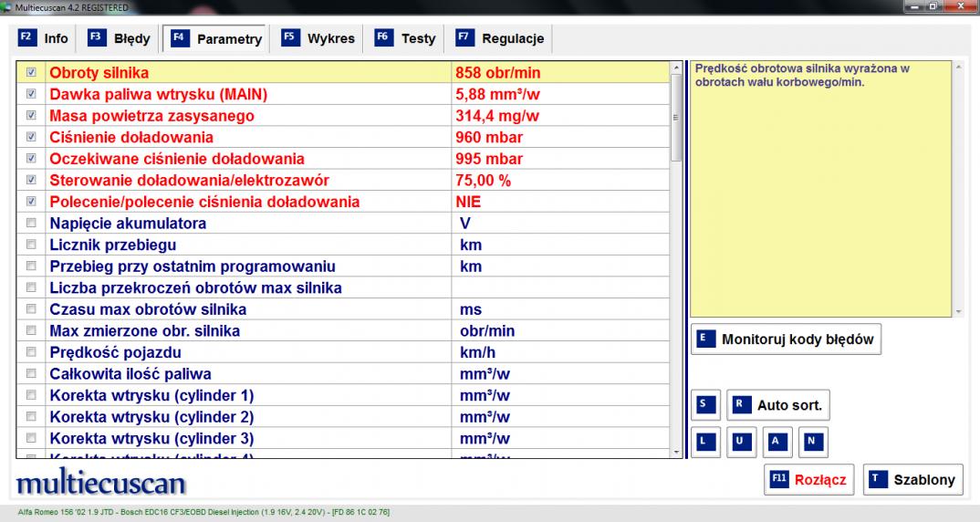Click the parameter list scrollbar down arrow
980x522 pixels.
click(x=676, y=451)
